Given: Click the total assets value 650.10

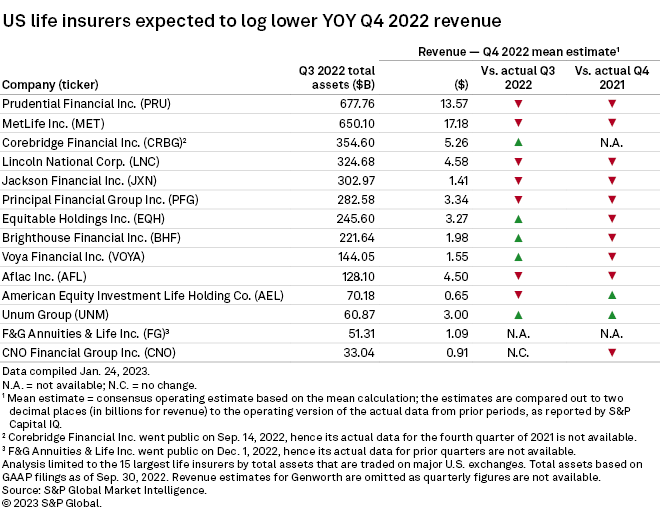Looking at the screenshot, I should point(357,123).
